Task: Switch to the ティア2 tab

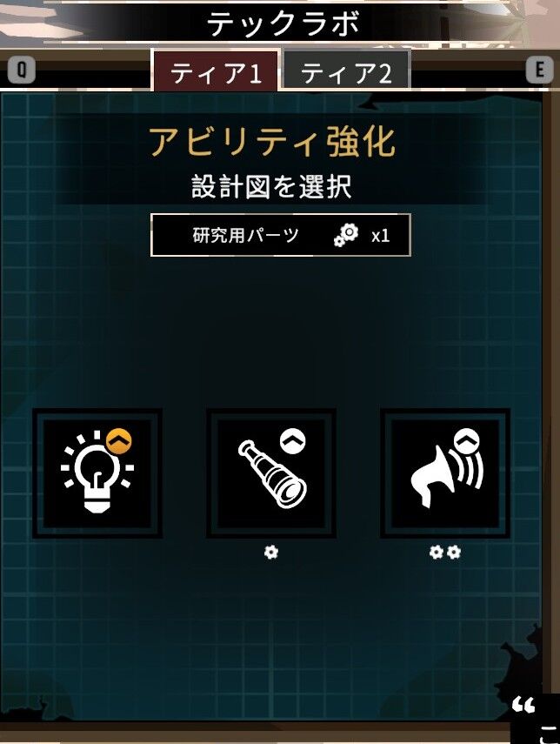Action: tap(346, 71)
